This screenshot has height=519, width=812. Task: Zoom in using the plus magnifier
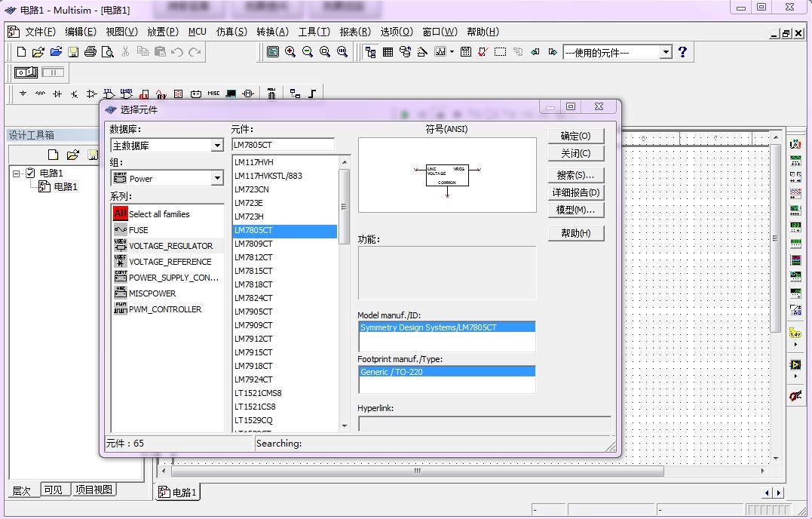(x=290, y=52)
